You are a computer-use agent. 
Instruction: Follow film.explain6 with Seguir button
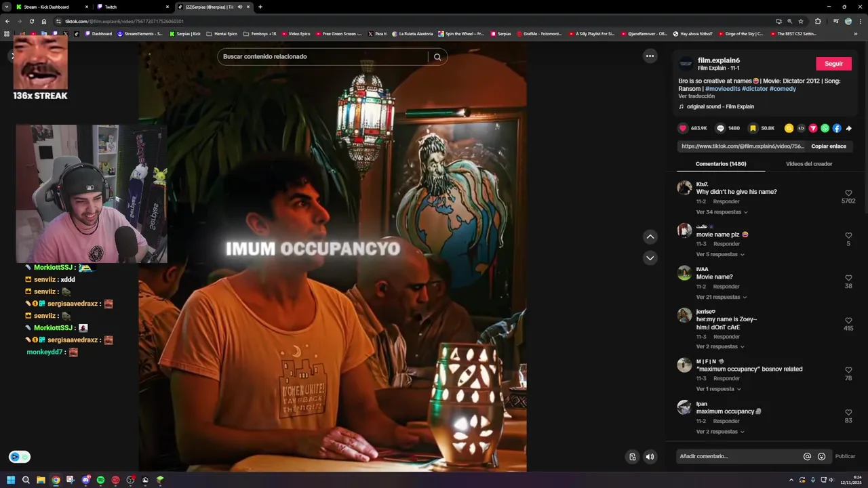point(833,64)
